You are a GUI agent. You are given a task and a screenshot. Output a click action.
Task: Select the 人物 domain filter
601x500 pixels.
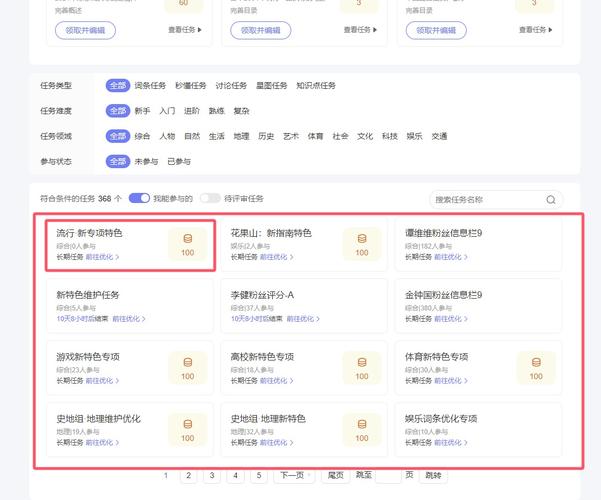click(x=167, y=136)
